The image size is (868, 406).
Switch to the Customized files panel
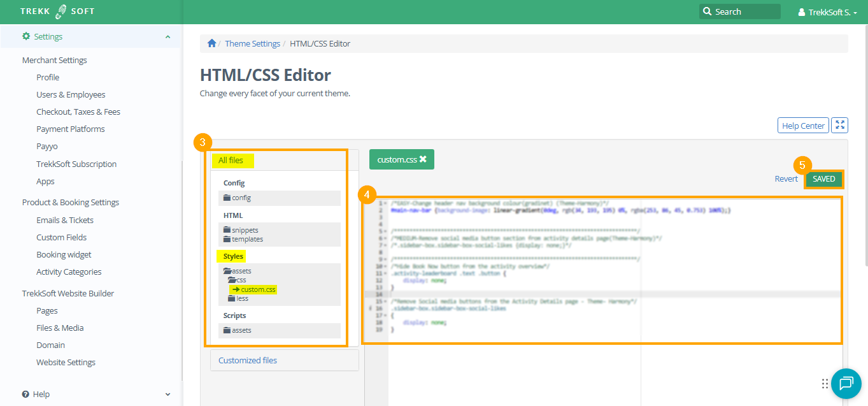pos(248,360)
